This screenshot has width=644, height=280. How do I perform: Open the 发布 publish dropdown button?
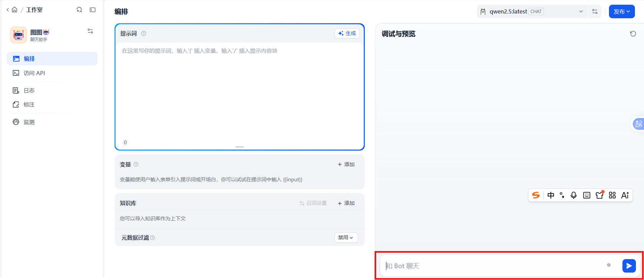point(622,11)
